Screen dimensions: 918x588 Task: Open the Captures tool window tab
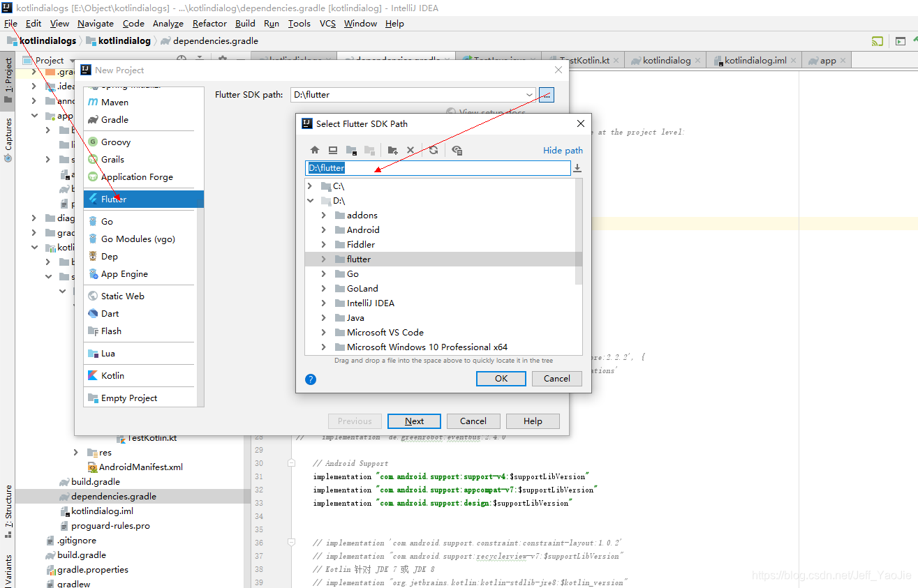(x=8, y=140)
